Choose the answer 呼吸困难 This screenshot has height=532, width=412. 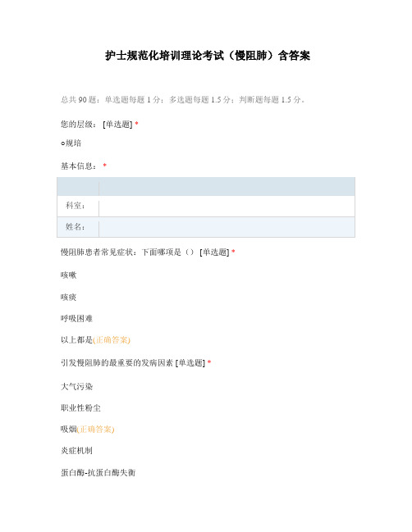coord(77,319)
